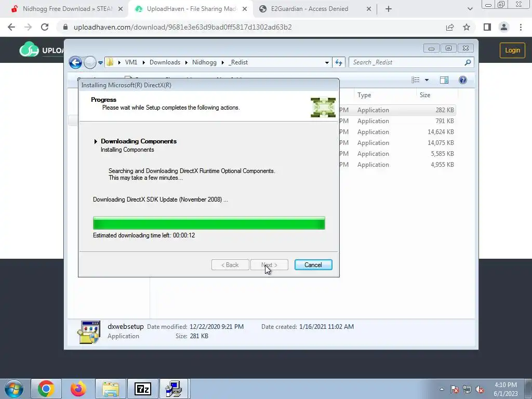
Task: Open Chrome from the taskbar
Action: pos(46,389)
